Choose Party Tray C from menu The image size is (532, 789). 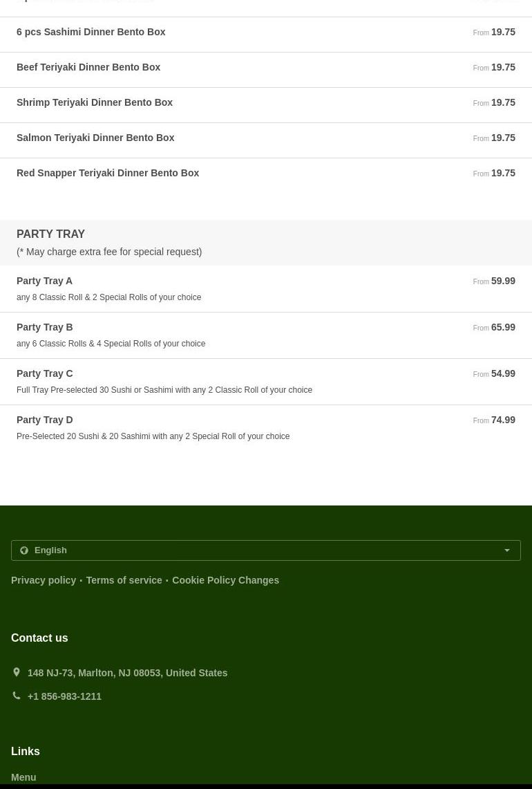pyautogui.click(x=45, y=373)
